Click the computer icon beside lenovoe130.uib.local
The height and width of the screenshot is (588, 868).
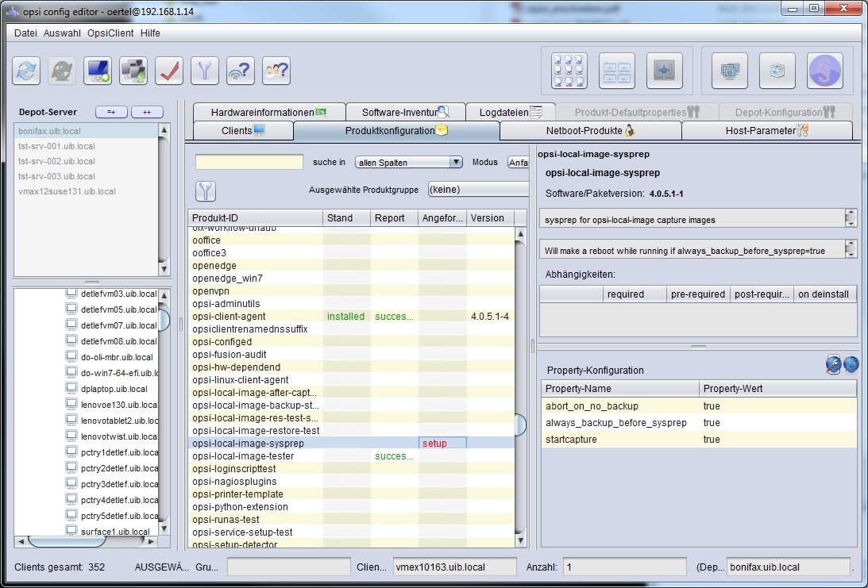coord(71,405)
